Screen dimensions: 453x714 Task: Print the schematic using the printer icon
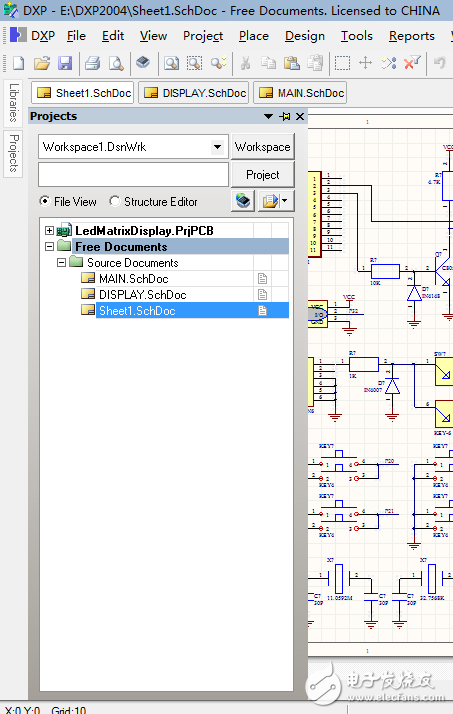(92, 63)
